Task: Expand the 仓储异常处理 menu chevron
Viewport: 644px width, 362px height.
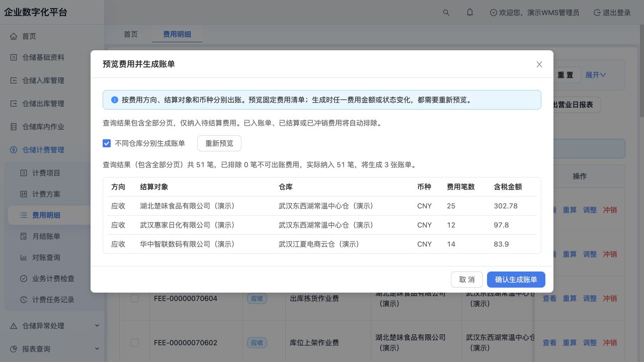Action: point(97,326)
